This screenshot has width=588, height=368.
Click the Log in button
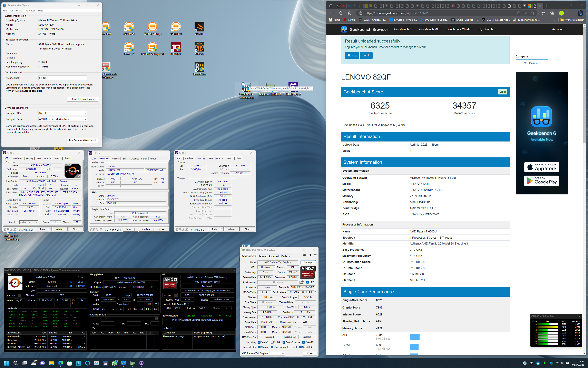366,55
